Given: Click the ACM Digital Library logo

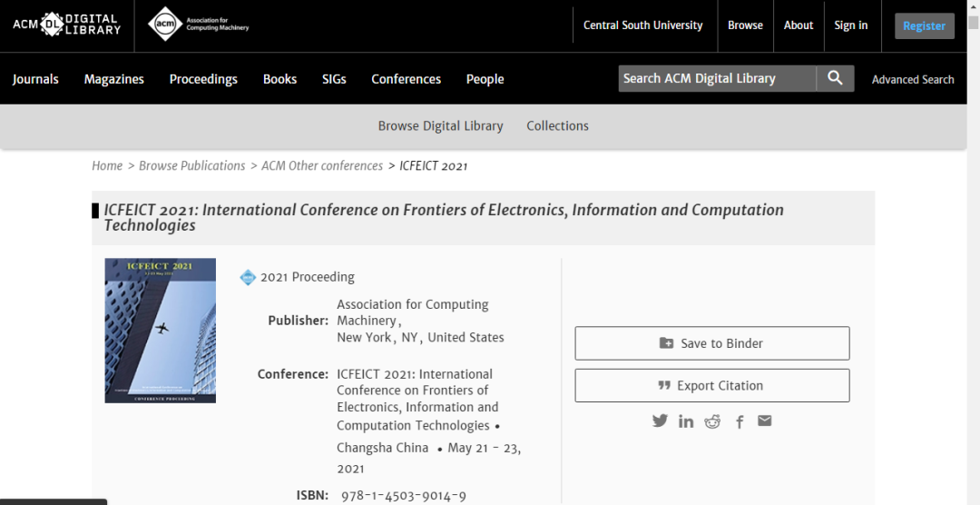Looking at the screenshot, I should [66, 25].
